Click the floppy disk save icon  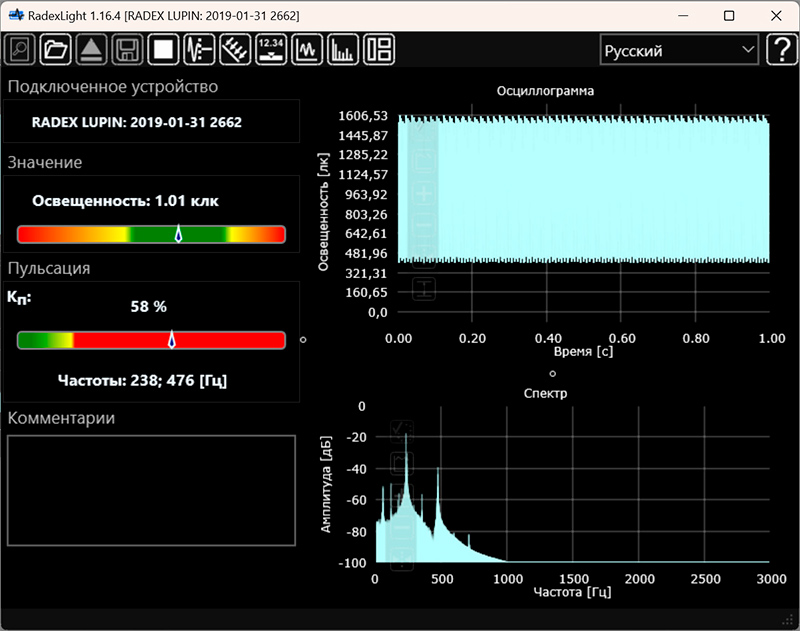(x=126, y=49)
